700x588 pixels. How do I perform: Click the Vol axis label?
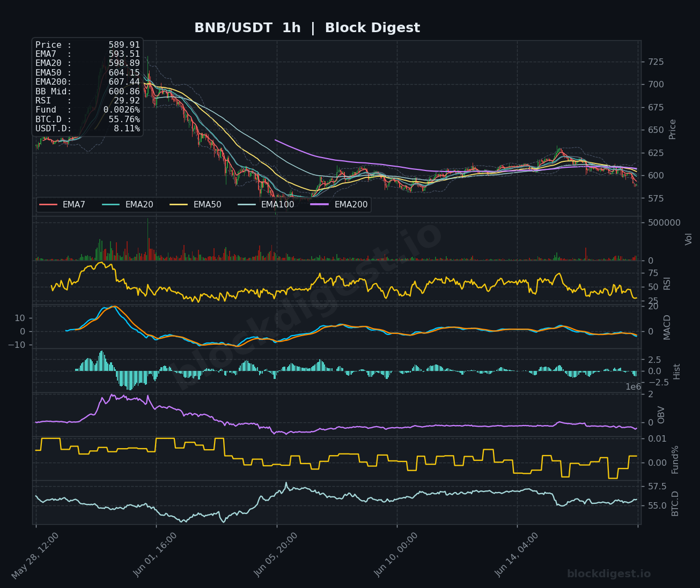(689, 239)
